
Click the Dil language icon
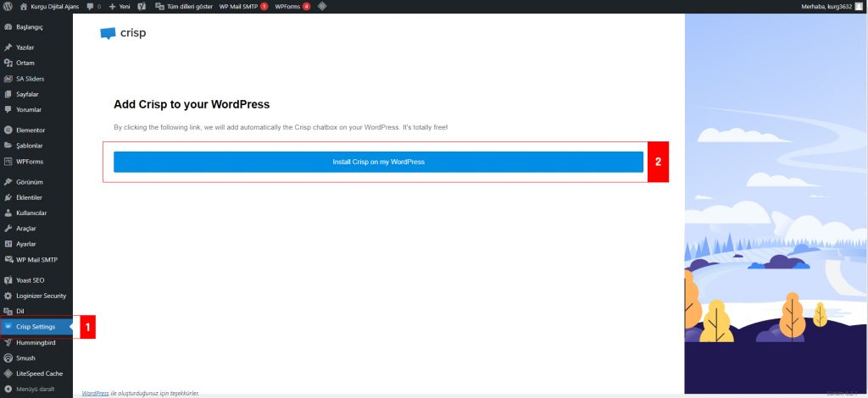point(8,312)
